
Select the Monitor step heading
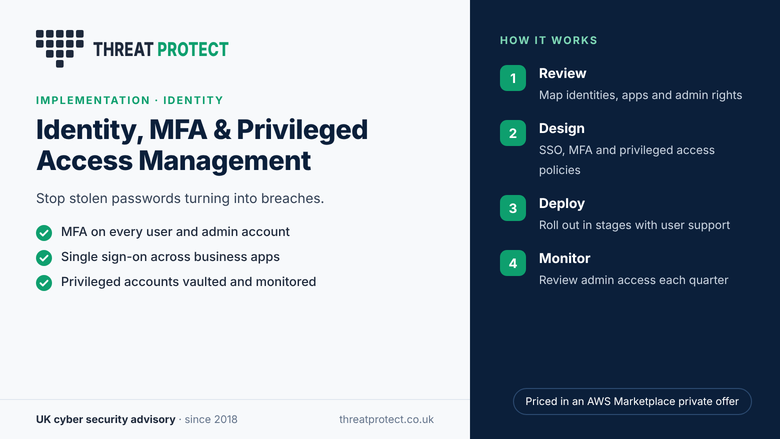tap(565, 259)
